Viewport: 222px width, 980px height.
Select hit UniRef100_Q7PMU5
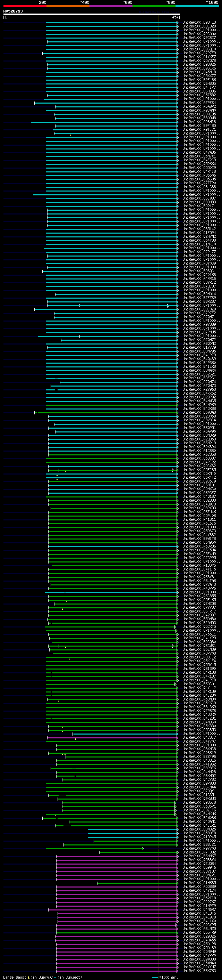(x=199, y=332)
